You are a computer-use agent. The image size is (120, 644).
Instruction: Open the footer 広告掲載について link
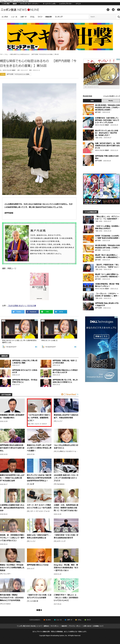coord(98,626)
